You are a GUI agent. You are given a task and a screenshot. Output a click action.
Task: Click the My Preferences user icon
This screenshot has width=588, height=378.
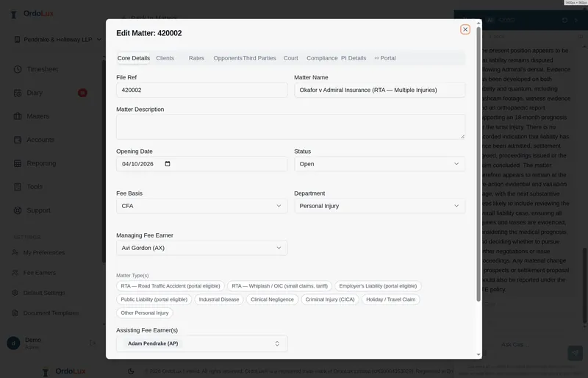coord(15,253)
